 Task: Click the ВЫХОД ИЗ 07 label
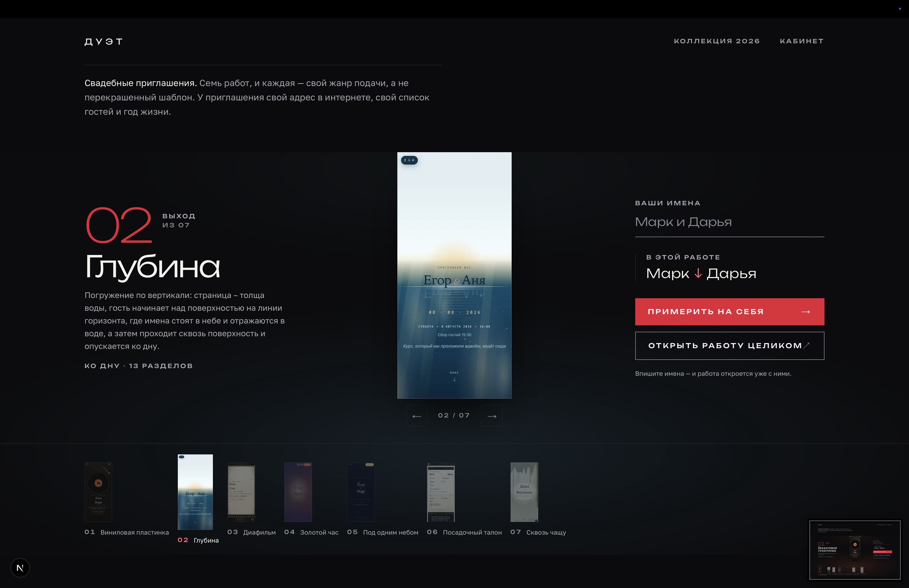(179, 220)
